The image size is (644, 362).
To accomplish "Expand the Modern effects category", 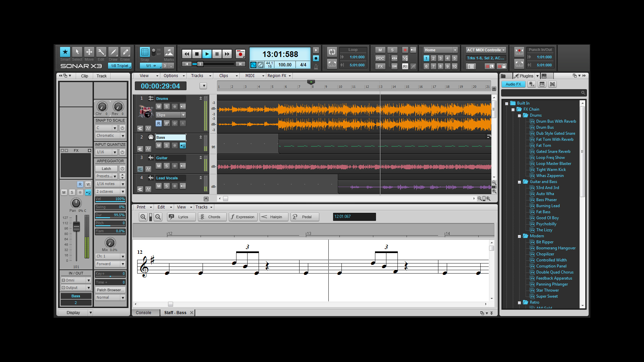I will pyautogui.click(x=519, y=236).
